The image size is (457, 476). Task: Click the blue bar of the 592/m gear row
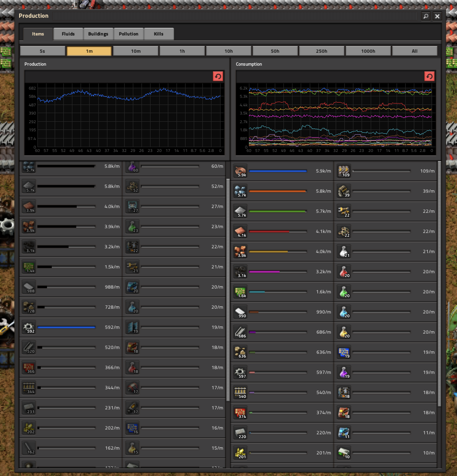tap(66, 327)
